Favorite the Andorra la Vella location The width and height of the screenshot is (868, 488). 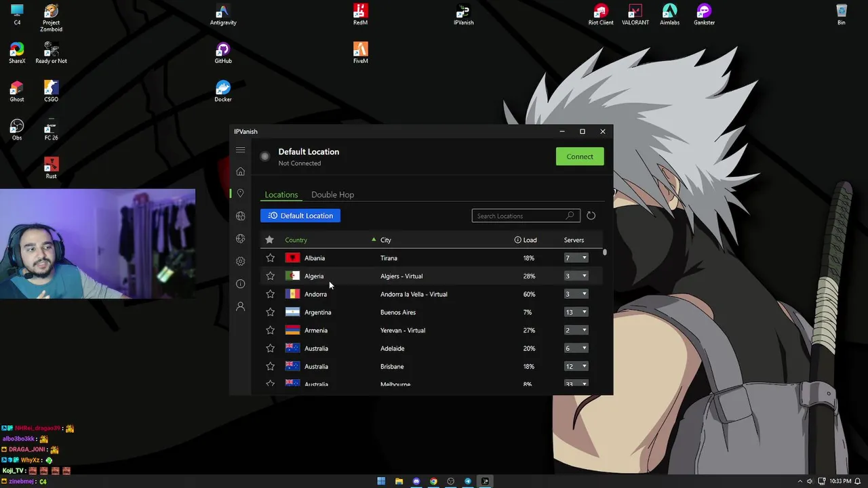[x=270, y=294]
